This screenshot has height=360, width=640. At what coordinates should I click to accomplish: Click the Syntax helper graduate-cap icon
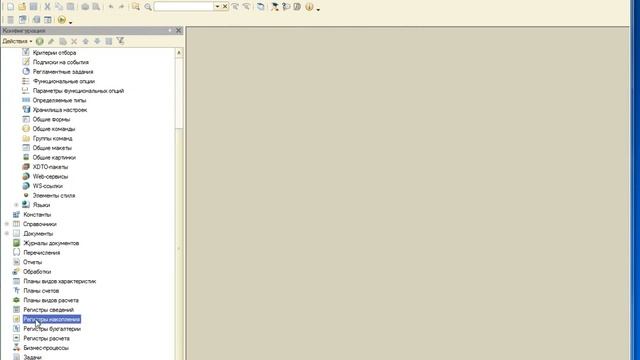(275, 7)
